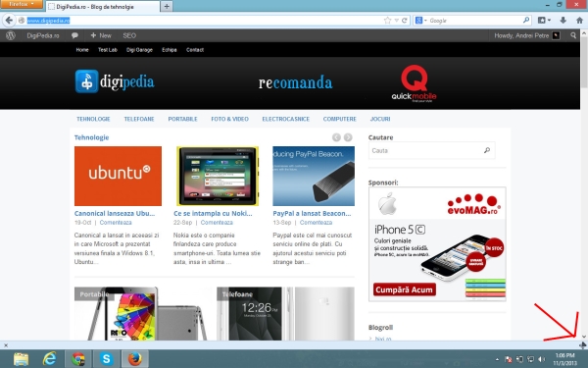Open the Canonical lanseaza Ubuntu article link
This screenshot has width=588, height=368.
click(115, 213)
